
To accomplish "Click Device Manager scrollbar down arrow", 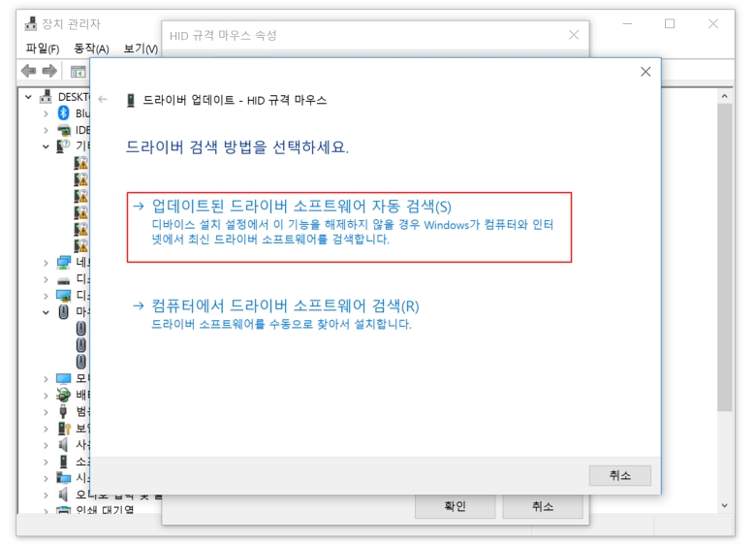I will (x=724, y=505).
